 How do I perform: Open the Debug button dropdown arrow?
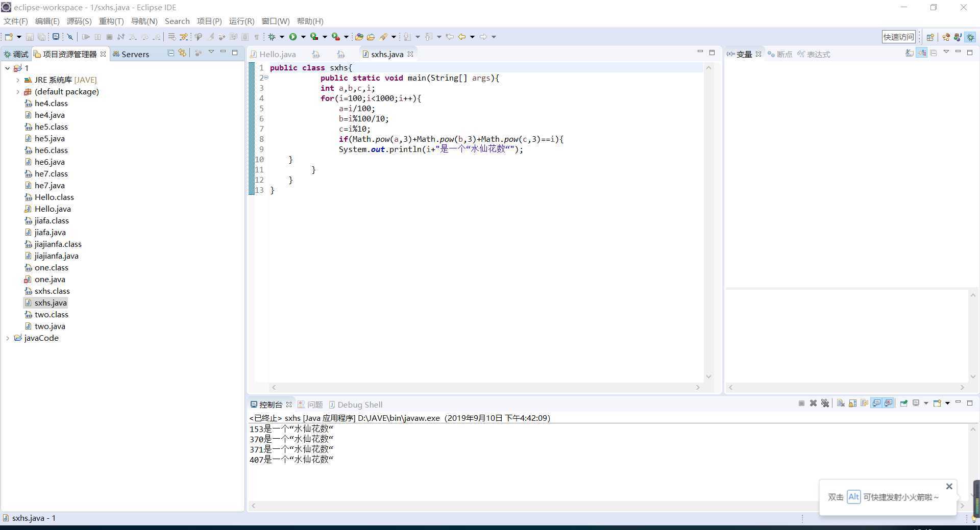[x=282, y=37]
